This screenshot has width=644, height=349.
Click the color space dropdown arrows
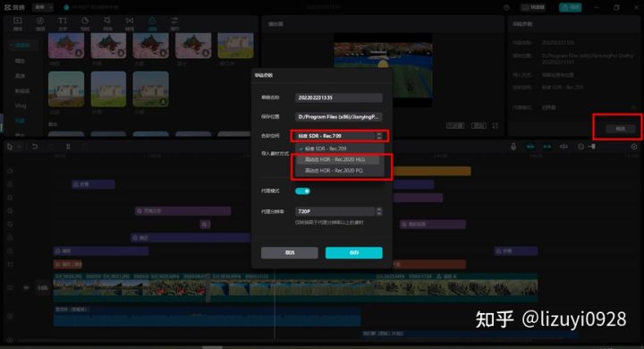click(x=379, y=136)
